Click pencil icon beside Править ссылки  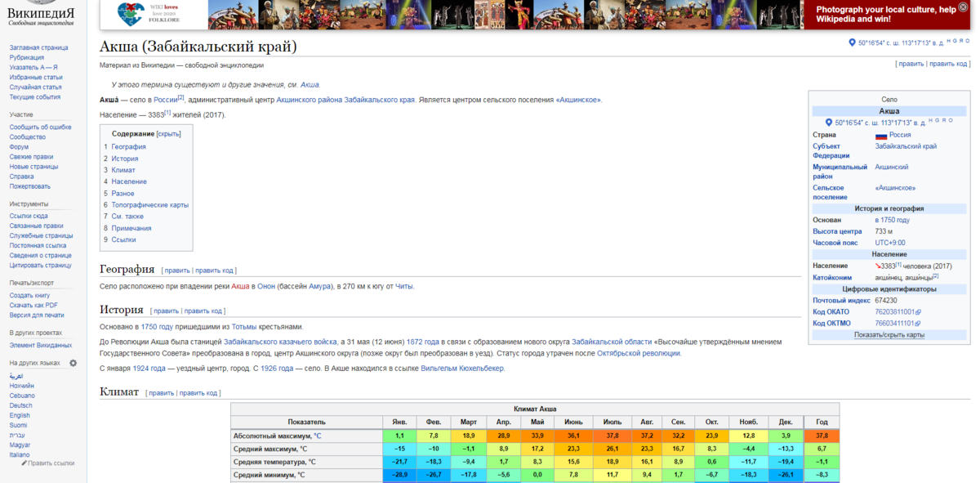click(24, 463)
